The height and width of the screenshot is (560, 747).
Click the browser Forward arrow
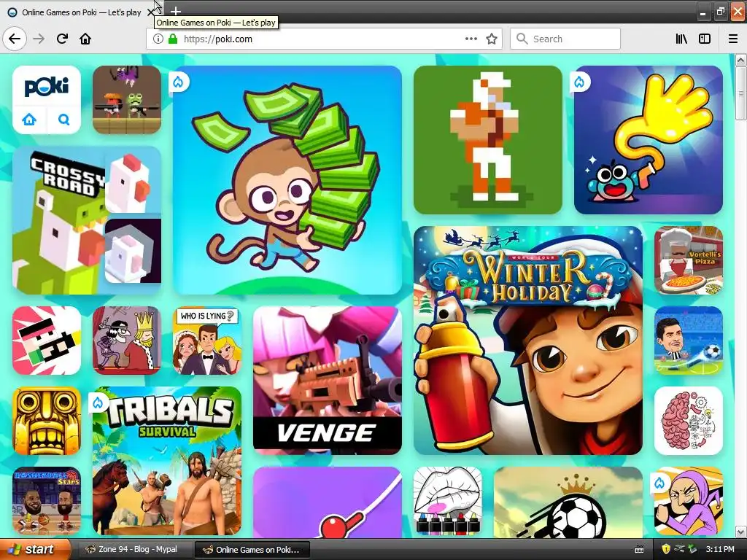(x=39, y=39)
